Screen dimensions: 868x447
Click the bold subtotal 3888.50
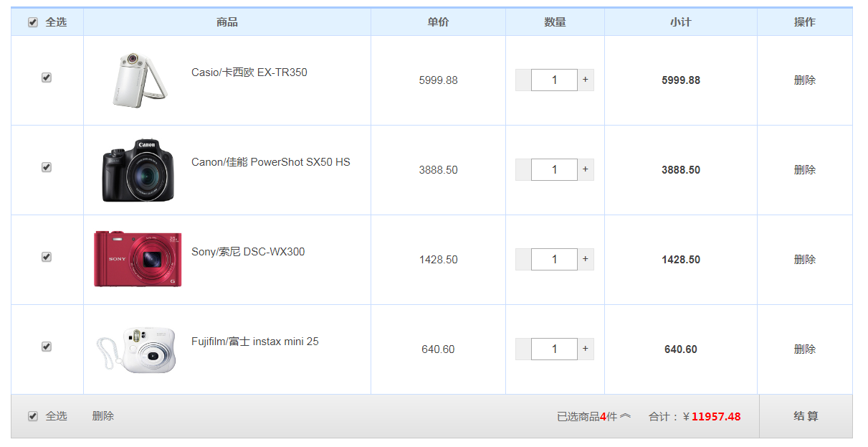tap(681, 170)
